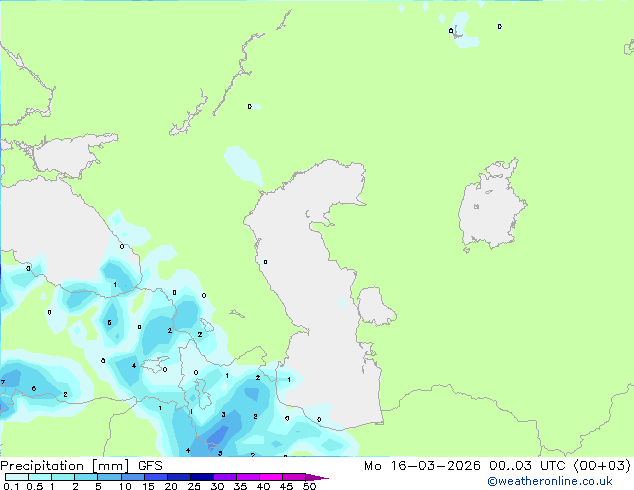Click the legend arrow tip beyond 50 mm
The height and width of the screenshot is (490, 634).
(317, 478)
